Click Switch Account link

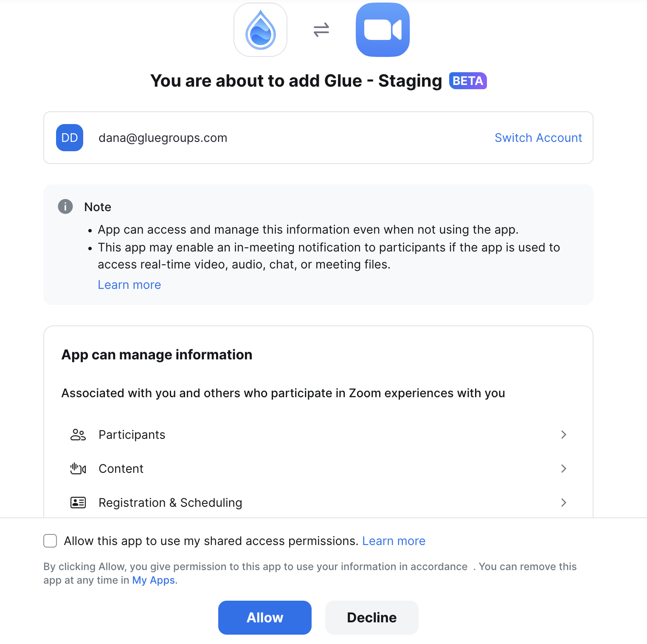pos(538,138)
